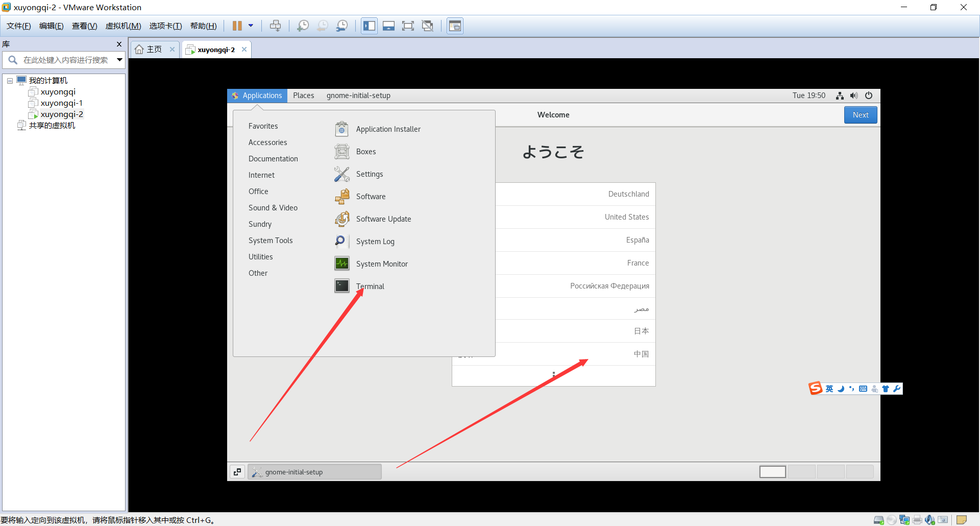
Task: Open the 文件(F) menu
Action: point(19,26)
